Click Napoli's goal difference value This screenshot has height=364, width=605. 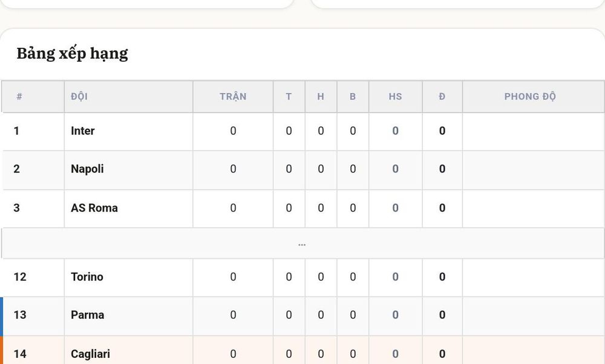[395, 169]
